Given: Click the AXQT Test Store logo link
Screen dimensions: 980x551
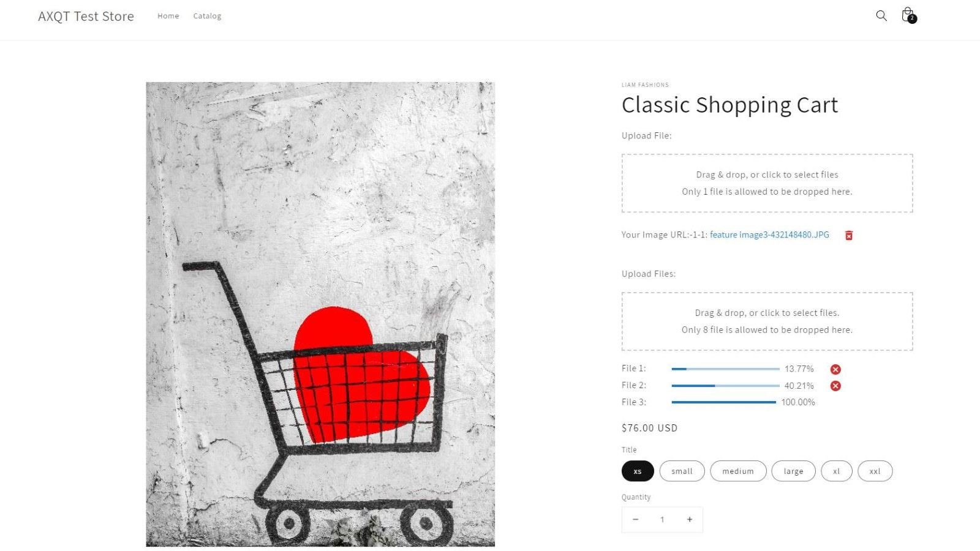Looking at the screenshot, I should click(x=86, y=17).
